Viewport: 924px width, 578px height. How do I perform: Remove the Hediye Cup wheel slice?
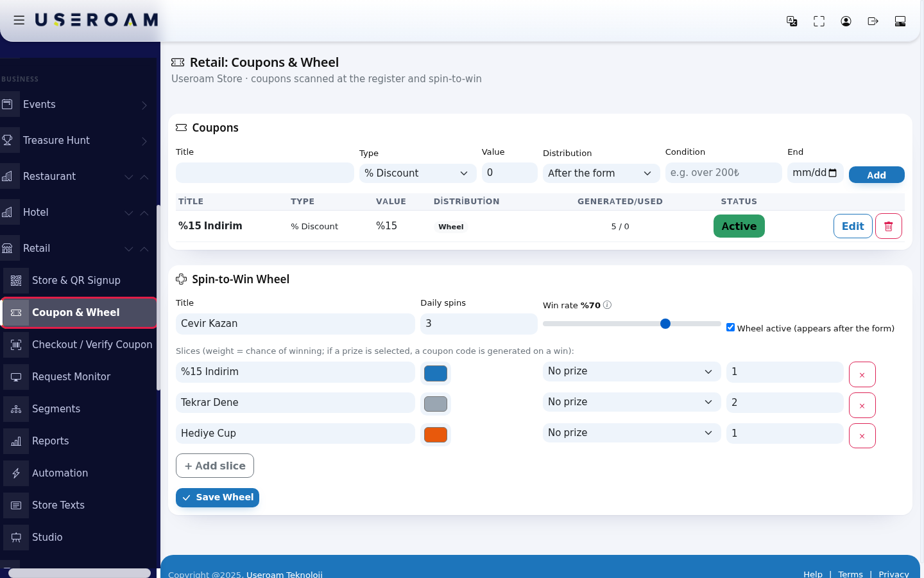point(862,435)
